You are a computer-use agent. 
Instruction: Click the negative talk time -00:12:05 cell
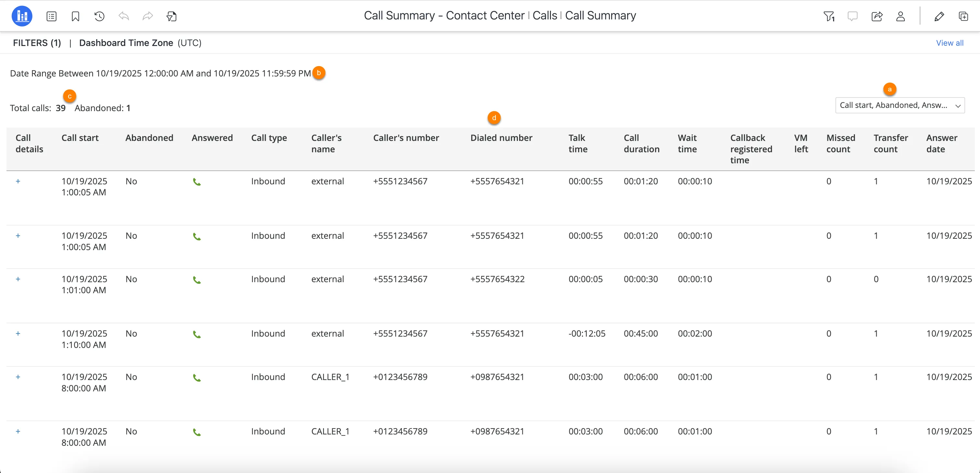tap(587, 333)
